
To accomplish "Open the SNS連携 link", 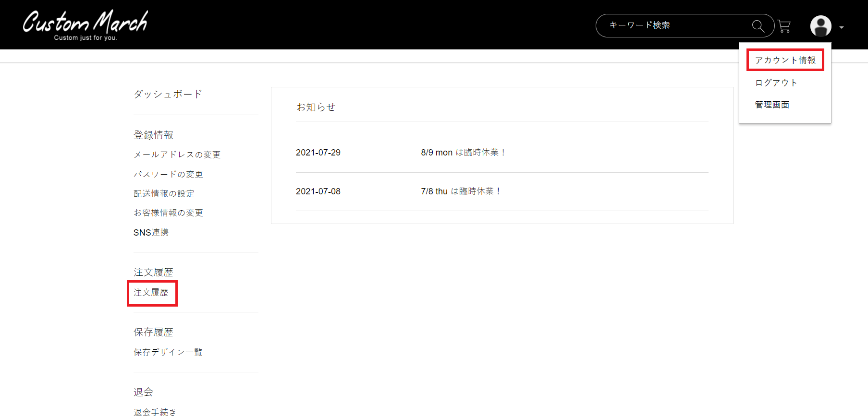I will click(151, 232).
